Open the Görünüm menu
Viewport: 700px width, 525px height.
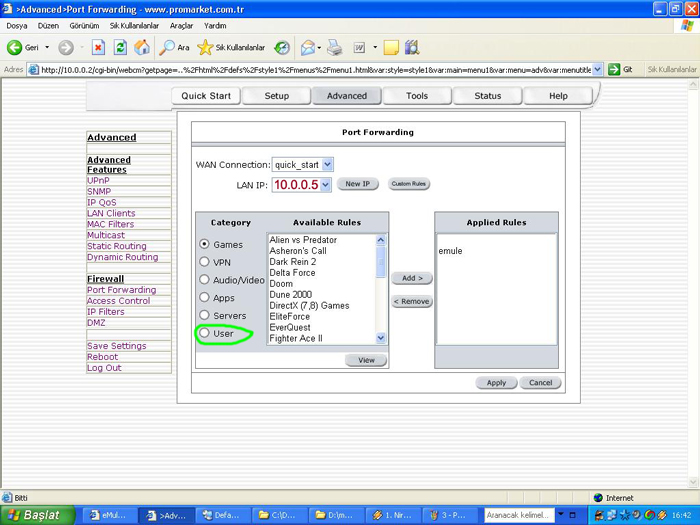(84, 26)
